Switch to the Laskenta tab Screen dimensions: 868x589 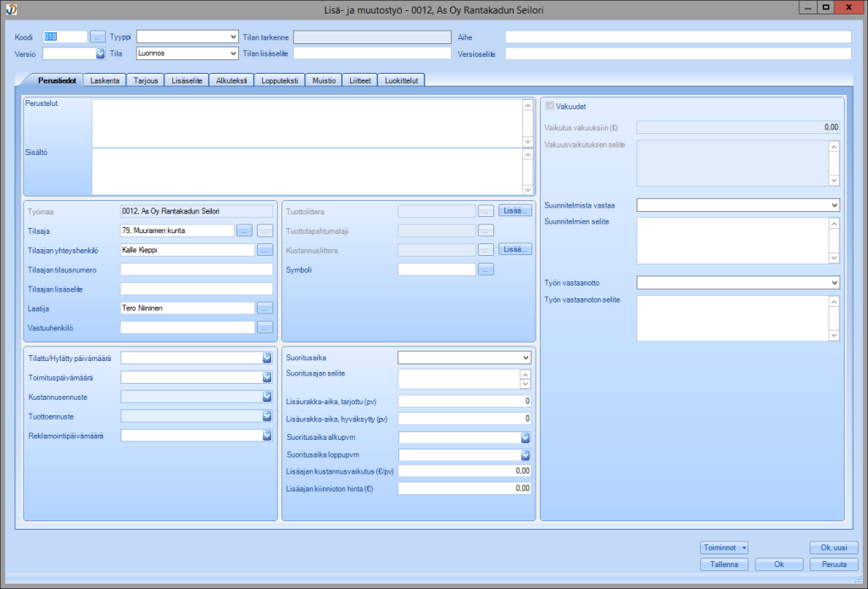104,81
